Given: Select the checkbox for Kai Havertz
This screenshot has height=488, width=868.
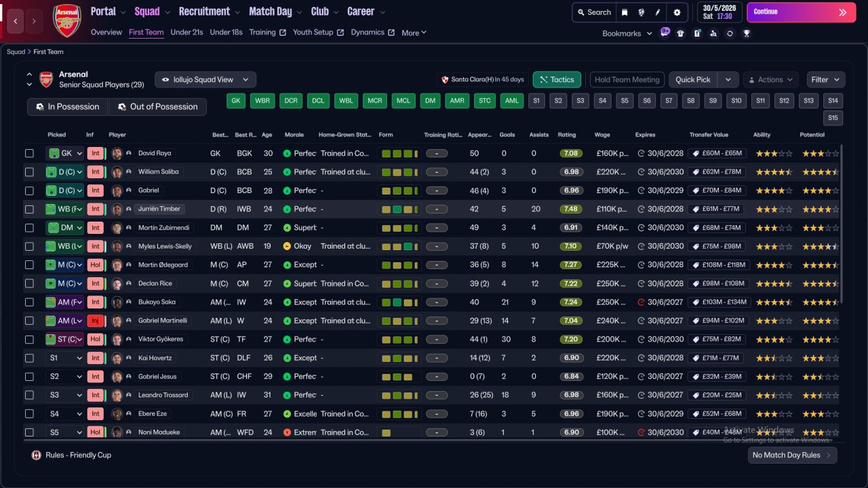Looking at the screenshot, I should (29, 358).
